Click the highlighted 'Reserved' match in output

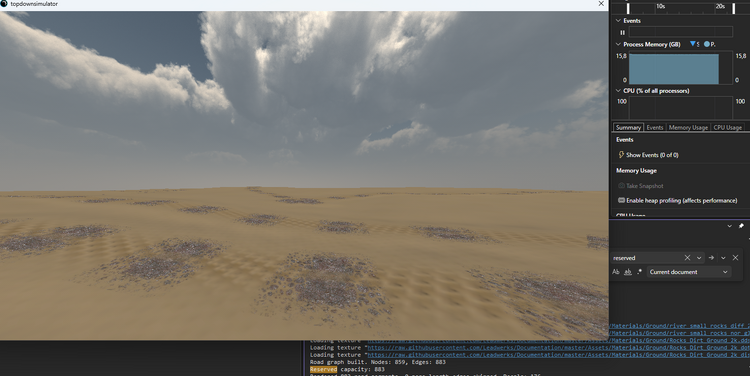[x=323, y=369]
